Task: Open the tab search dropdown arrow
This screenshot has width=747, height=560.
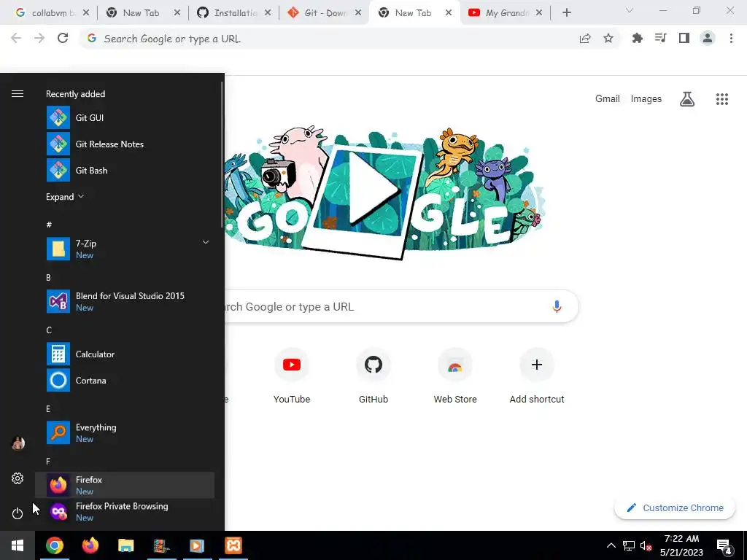Action: 630,10
